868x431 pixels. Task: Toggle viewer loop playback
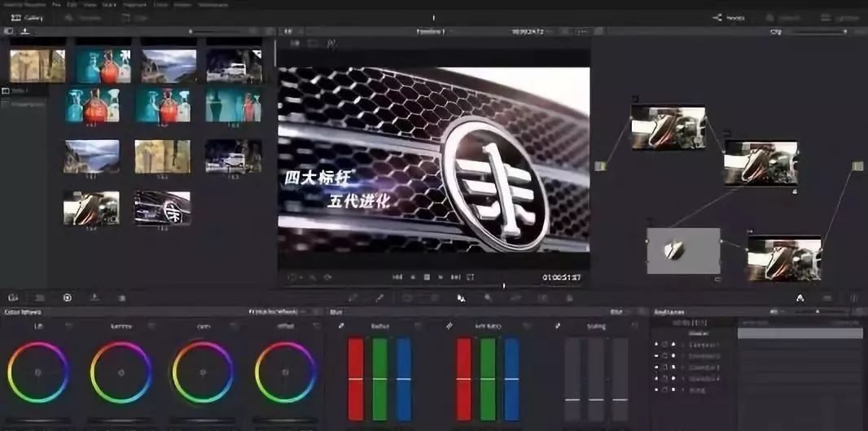[x=471, y=277]
